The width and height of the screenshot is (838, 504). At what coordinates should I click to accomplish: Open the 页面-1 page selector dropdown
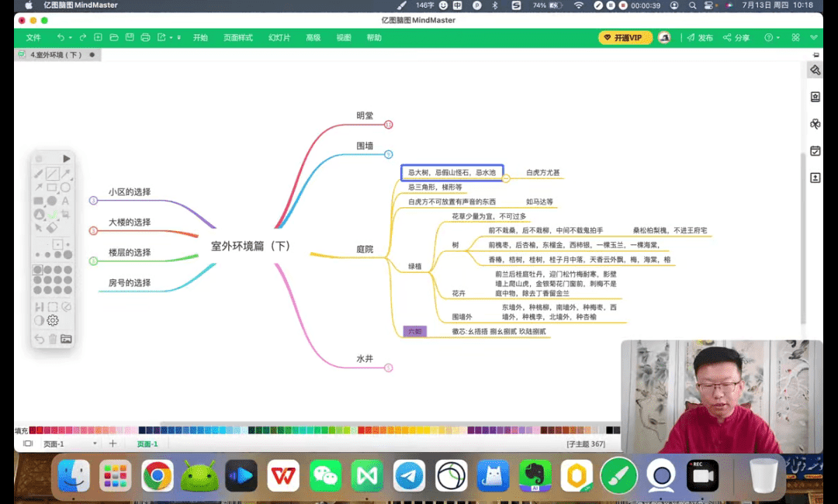(95, 444)
